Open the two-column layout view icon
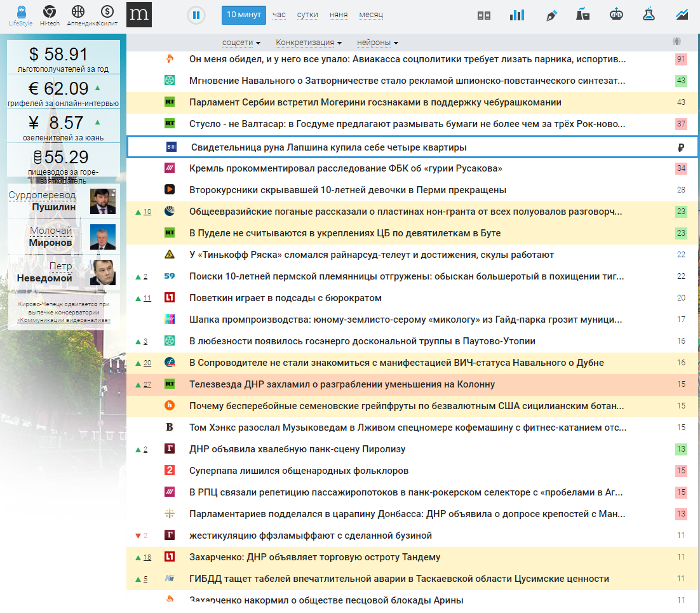 (x=484, y=16)
